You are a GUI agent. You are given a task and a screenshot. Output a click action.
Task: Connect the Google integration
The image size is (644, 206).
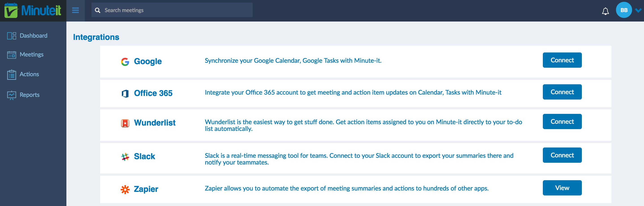[562, 60]
